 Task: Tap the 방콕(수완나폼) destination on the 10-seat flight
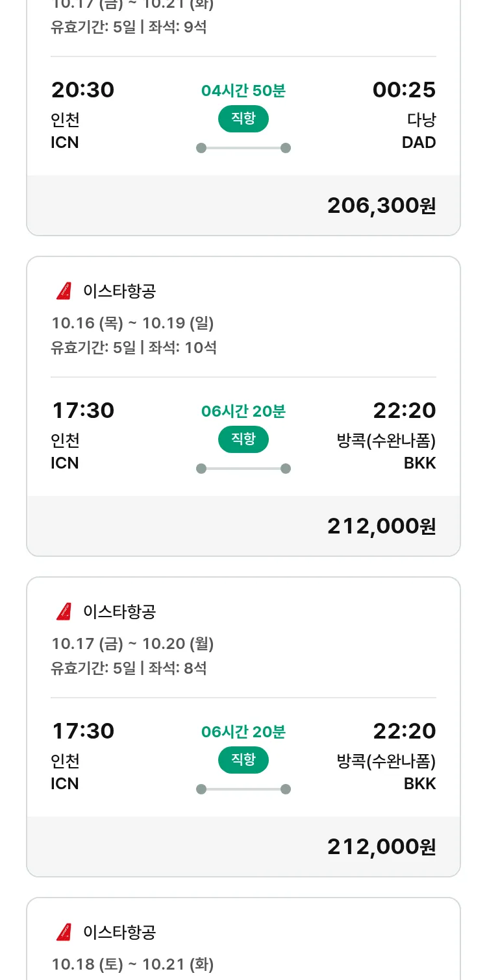386,441
